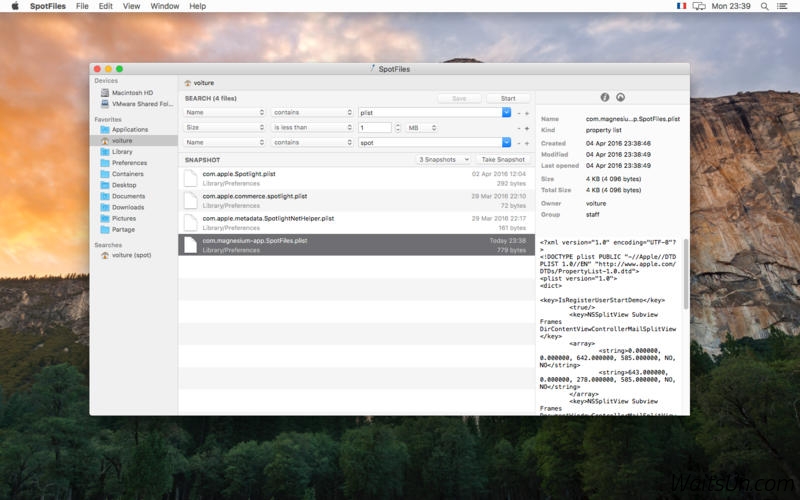Open Help menu
The width and height of the screenshot is (800, 500).
pos(197,6)
